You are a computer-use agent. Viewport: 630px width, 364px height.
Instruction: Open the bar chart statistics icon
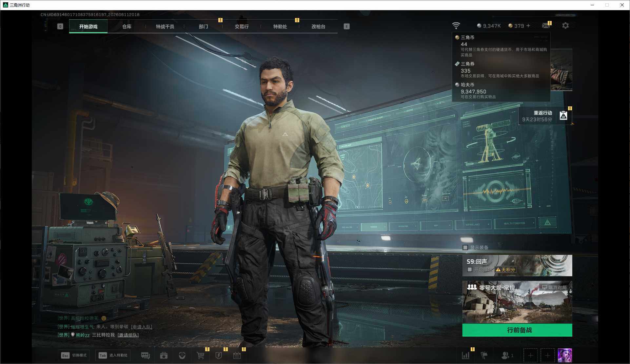(x=465, y=355)
